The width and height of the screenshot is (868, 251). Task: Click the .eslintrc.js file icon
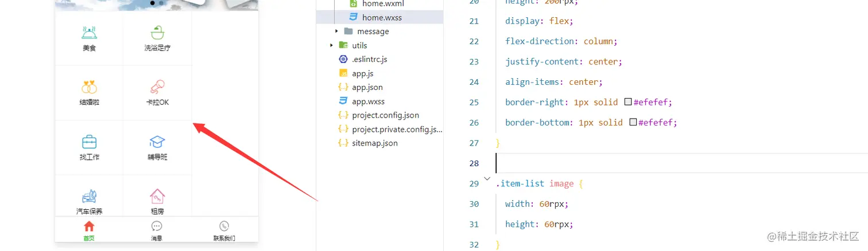[343, 59]
